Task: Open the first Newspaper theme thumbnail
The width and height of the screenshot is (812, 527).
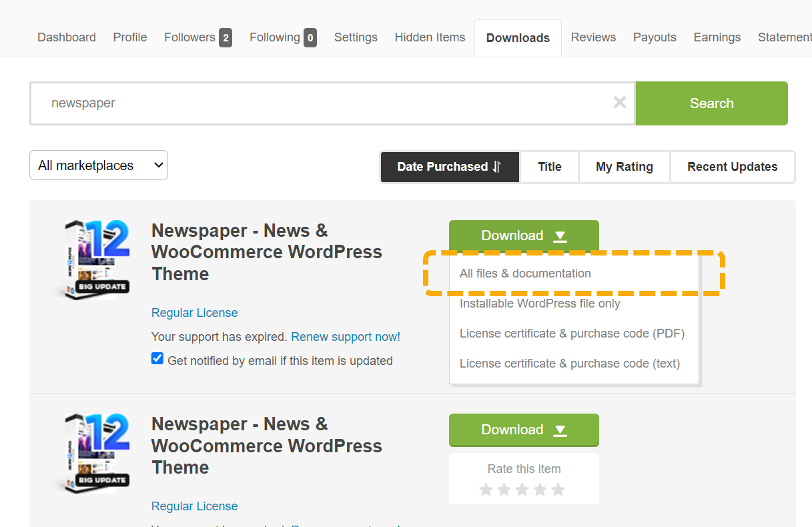Action: pos(90,259)
